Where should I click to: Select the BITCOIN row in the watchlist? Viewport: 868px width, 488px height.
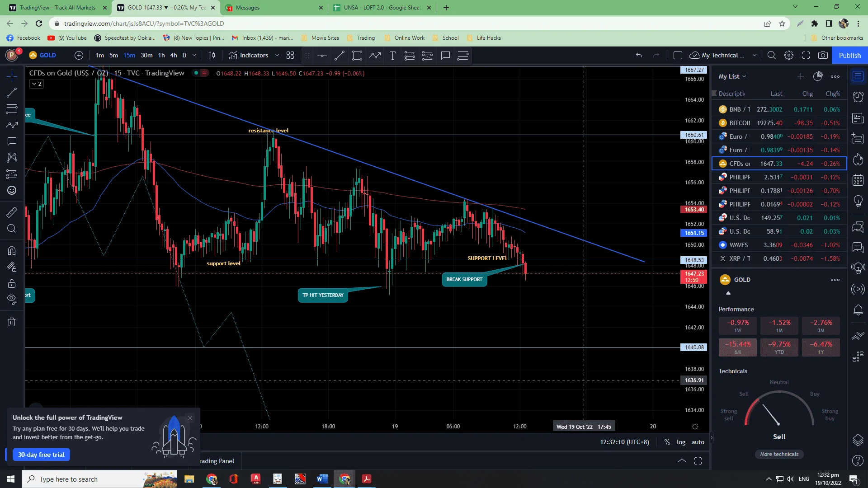click(779, 123)
